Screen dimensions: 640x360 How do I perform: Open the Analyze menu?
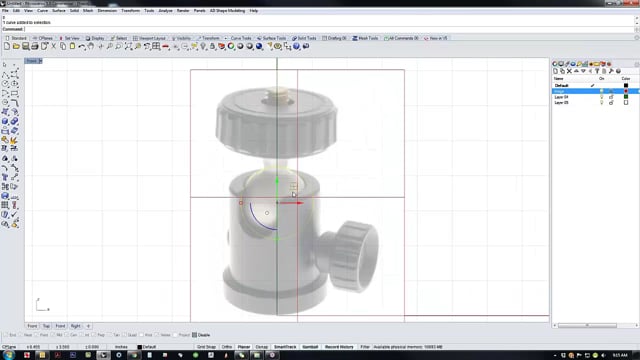[x=165, y=11]
